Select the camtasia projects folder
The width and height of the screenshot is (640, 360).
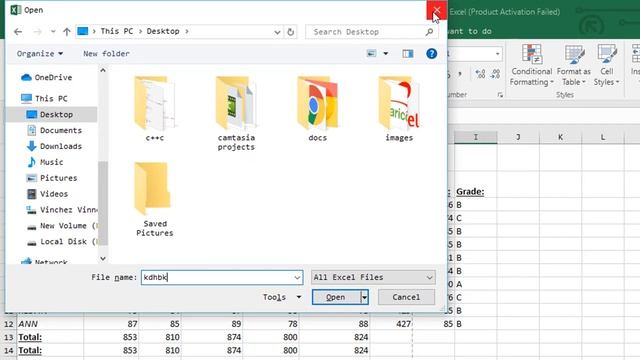pos(236,113)
